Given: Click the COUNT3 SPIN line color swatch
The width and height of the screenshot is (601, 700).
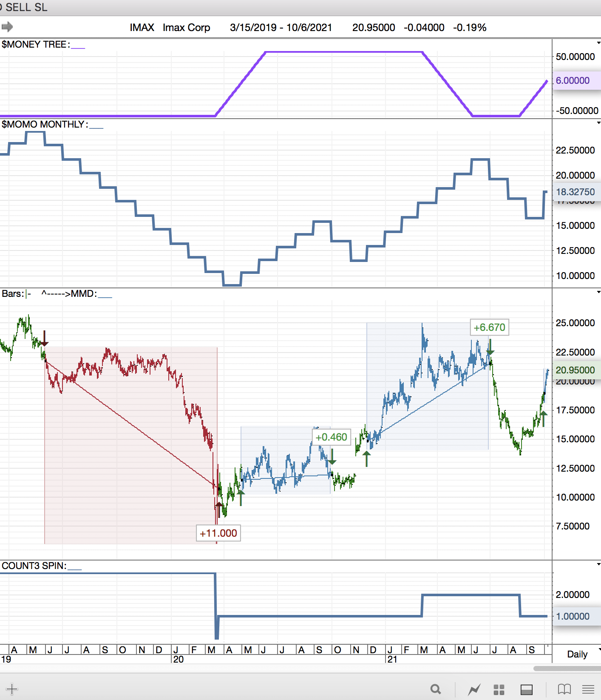Looking at the screenshot, I should [75, 569].
